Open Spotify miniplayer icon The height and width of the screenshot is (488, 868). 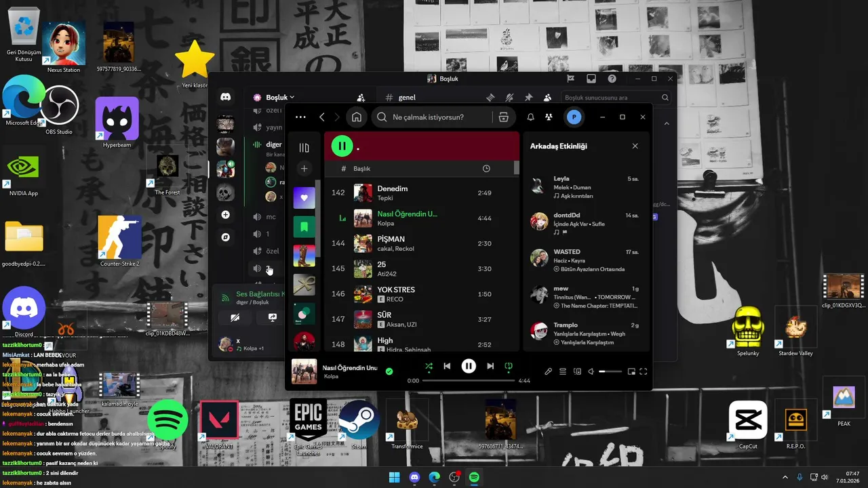(x=631, y=371)
